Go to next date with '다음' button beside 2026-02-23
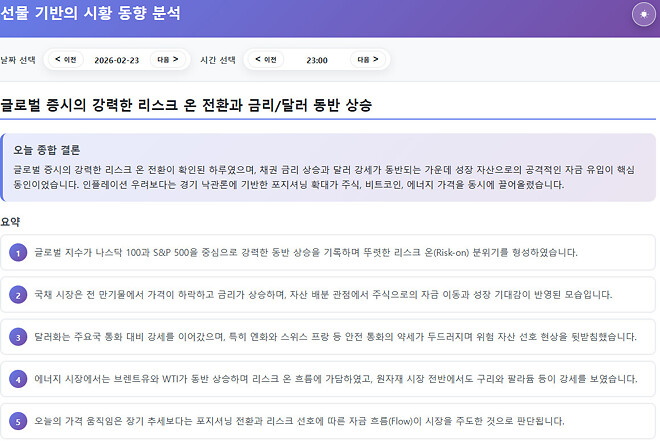Viewport: 660px width, 441px height. (168, 59)
